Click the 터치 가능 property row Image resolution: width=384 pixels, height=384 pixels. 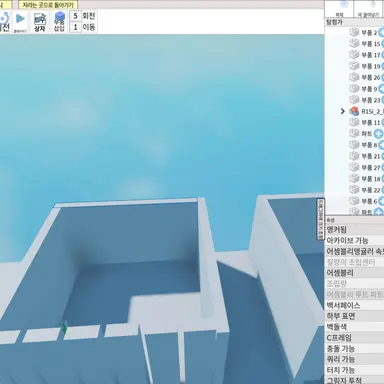click(354, 370)
